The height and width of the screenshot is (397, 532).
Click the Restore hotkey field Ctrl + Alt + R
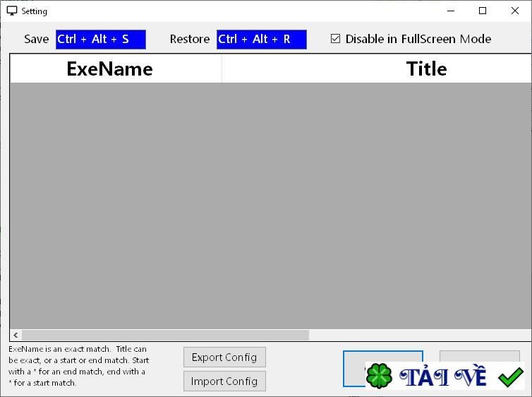click(262, 40)
